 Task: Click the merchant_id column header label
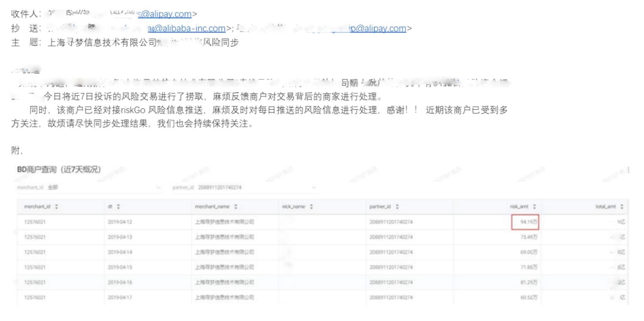click(x=37, y=207)
